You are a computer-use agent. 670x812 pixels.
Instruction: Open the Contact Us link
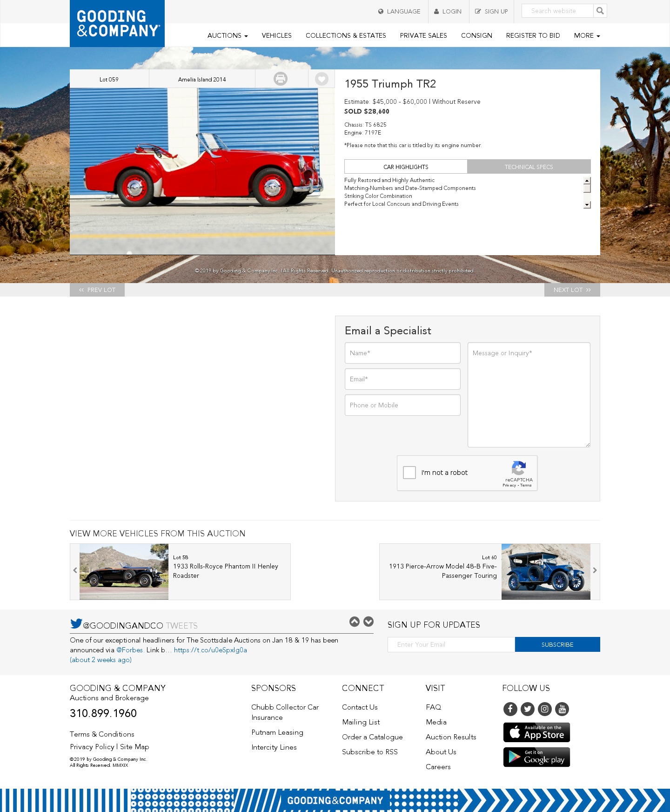[360, 707]
